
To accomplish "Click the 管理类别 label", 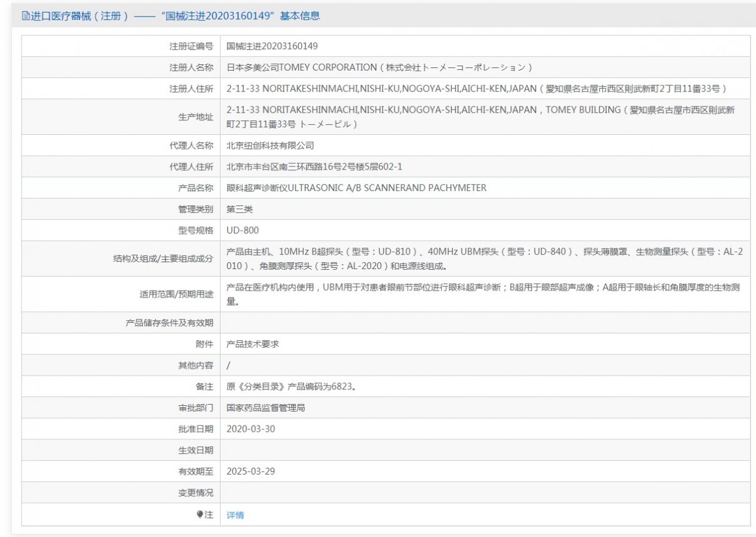I will (x=196, y=209).
